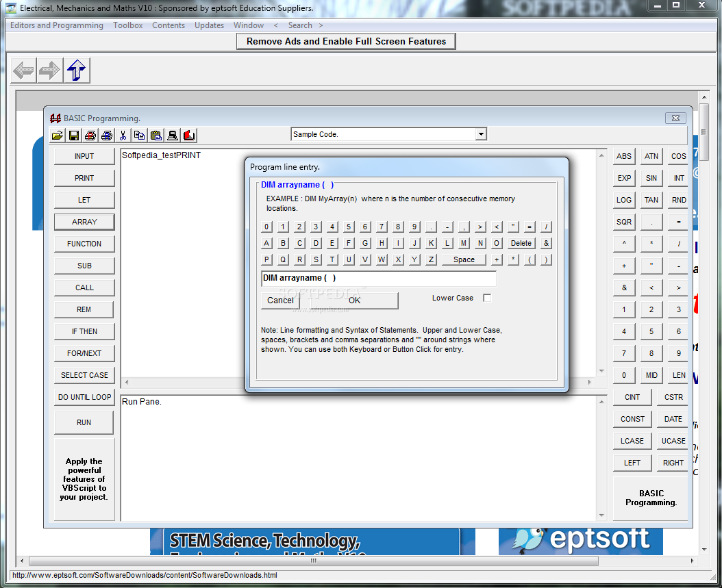Viewport: 722px width, 588px height.
Task: Toggle the Lower Case checkbox
Action: [487, 298]
